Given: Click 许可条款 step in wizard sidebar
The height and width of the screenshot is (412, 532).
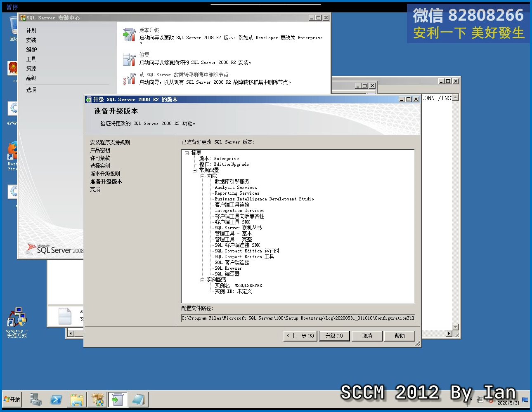Looking at the screenshot, I should 100,158.
